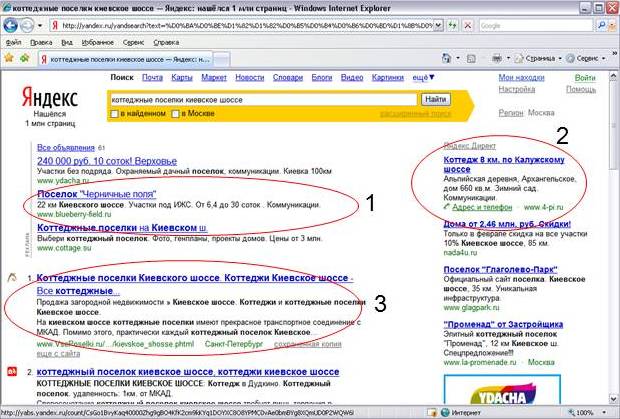Image resolution: width=620 pixels, height=419 pixels.
Task: Open the Избранное menu
Action: 98,42
